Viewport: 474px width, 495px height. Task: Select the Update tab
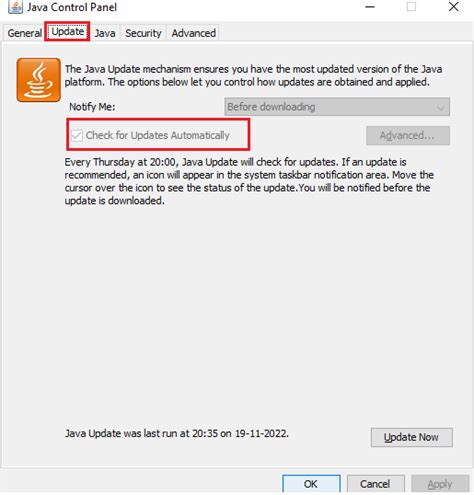click(67, 32)
